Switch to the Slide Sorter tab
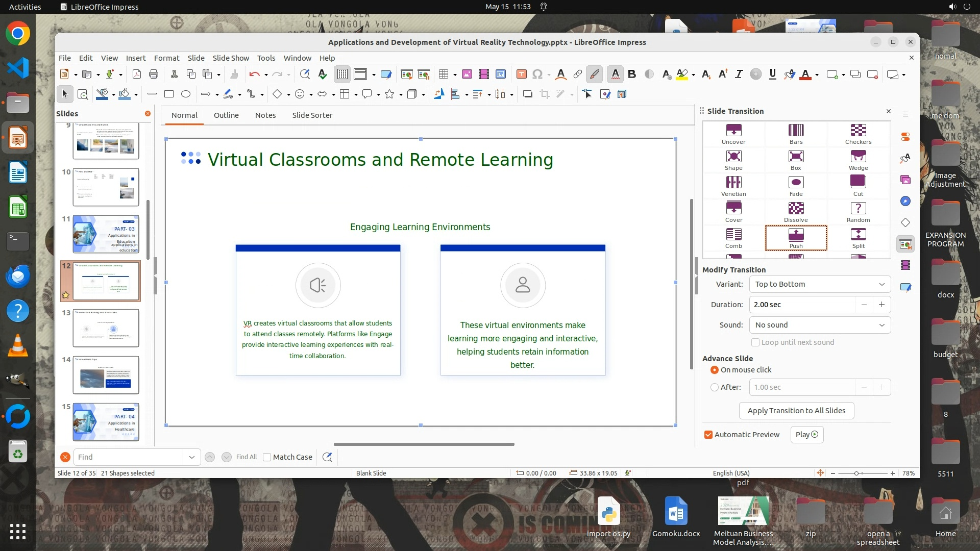Viewport: 980px width, 551px height. 312,115
